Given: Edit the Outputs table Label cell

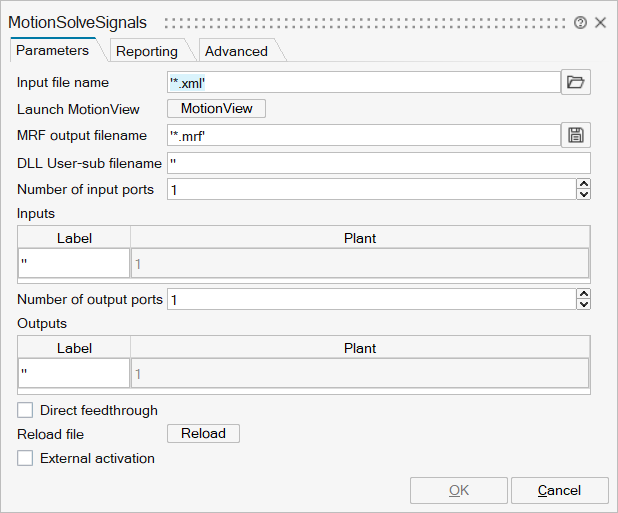Looking at the screenshot, I should 74,373.
